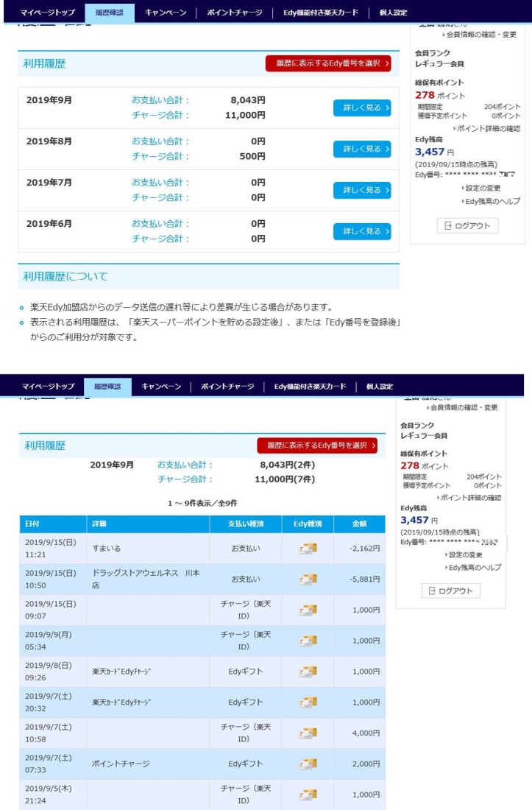
Task: Click the 金額 column header
Action: coord(360,524)
